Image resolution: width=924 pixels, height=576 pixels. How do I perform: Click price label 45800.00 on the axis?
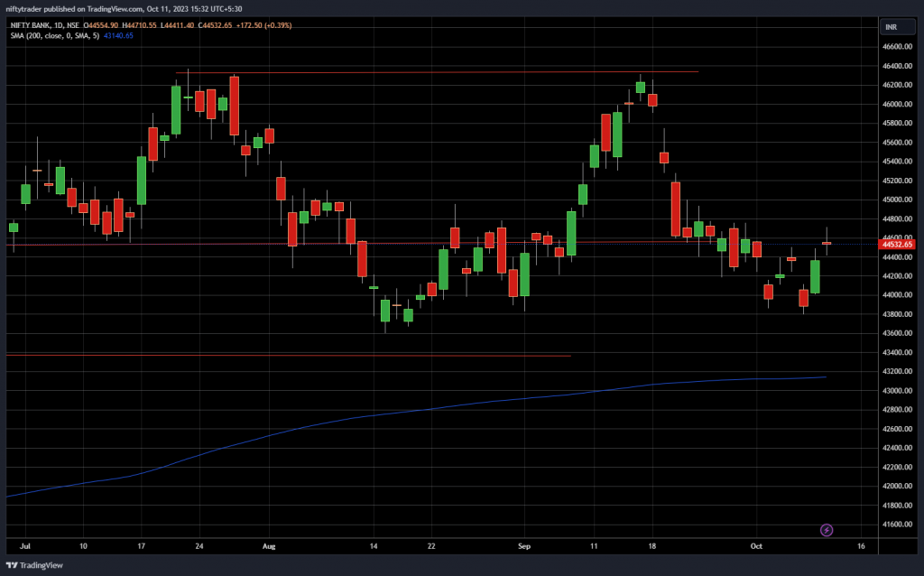pos(897,123)
